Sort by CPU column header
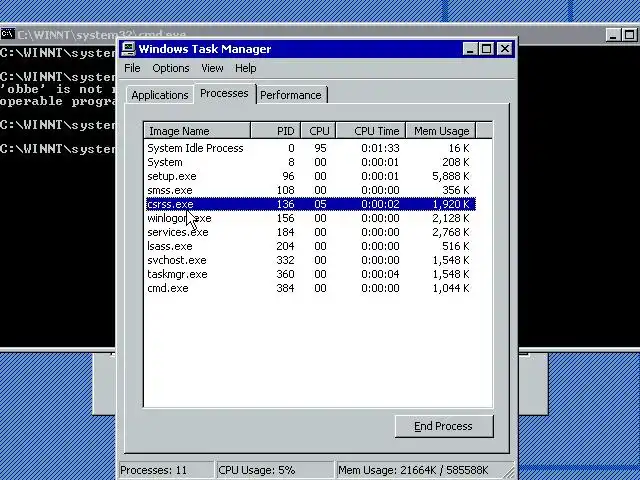 pyautogui.click(x=318, y=131)
